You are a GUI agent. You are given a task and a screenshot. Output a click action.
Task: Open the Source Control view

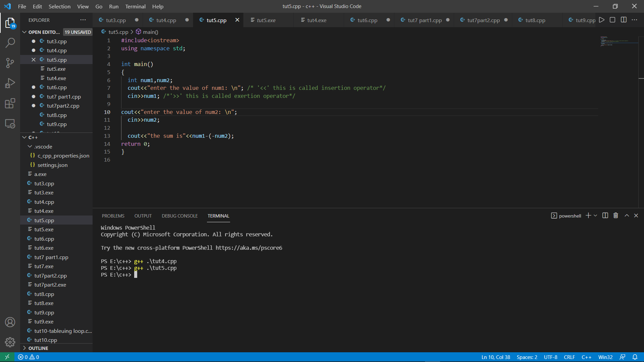[x=10, y=63]
